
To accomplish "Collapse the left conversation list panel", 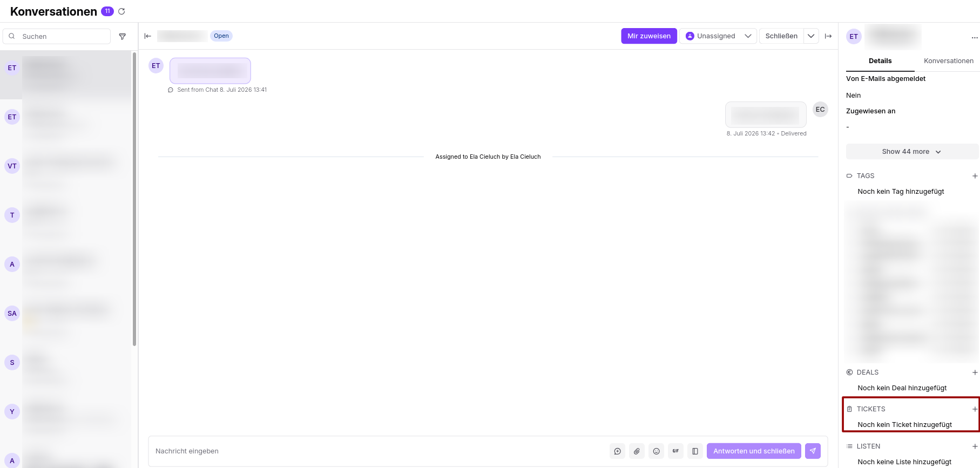I will pos(147,36).
